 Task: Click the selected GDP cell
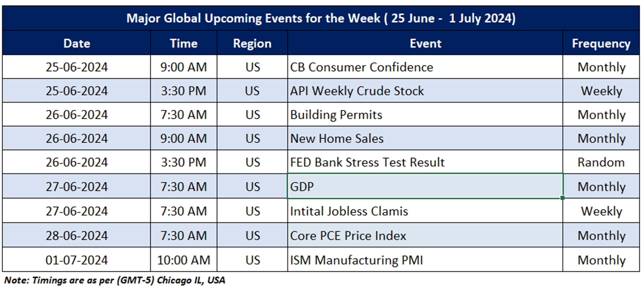pyautogui.click(x=425, y=187)
